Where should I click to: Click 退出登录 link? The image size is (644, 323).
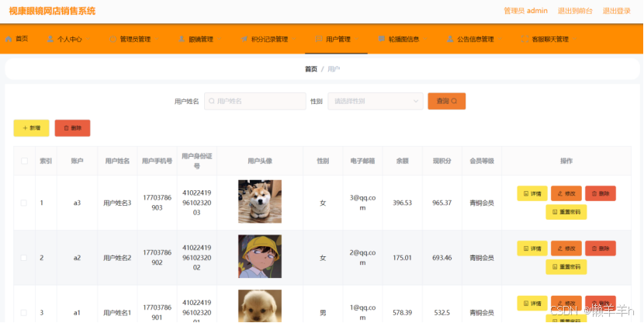(x=617, y=11)
